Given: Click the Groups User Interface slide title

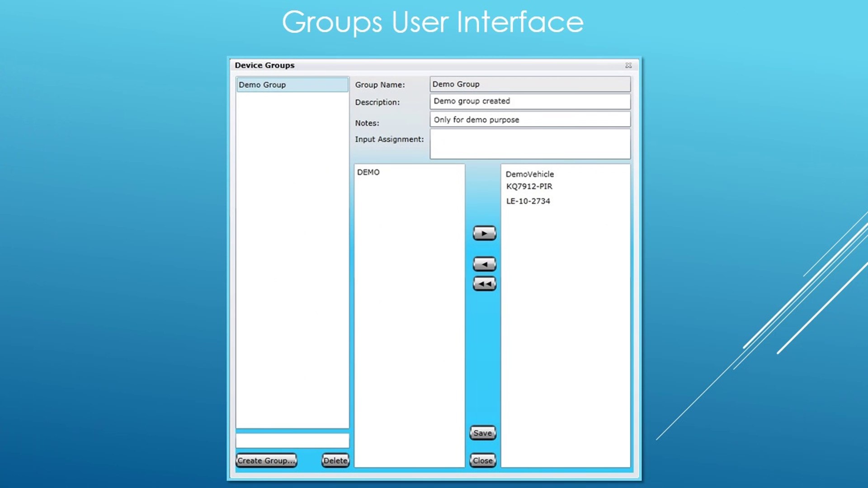Looking at the screenshot, I should (x=433, y=22).
